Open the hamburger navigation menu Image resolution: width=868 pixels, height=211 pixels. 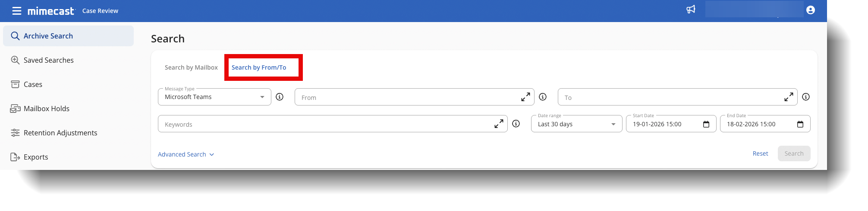point(17,11)
